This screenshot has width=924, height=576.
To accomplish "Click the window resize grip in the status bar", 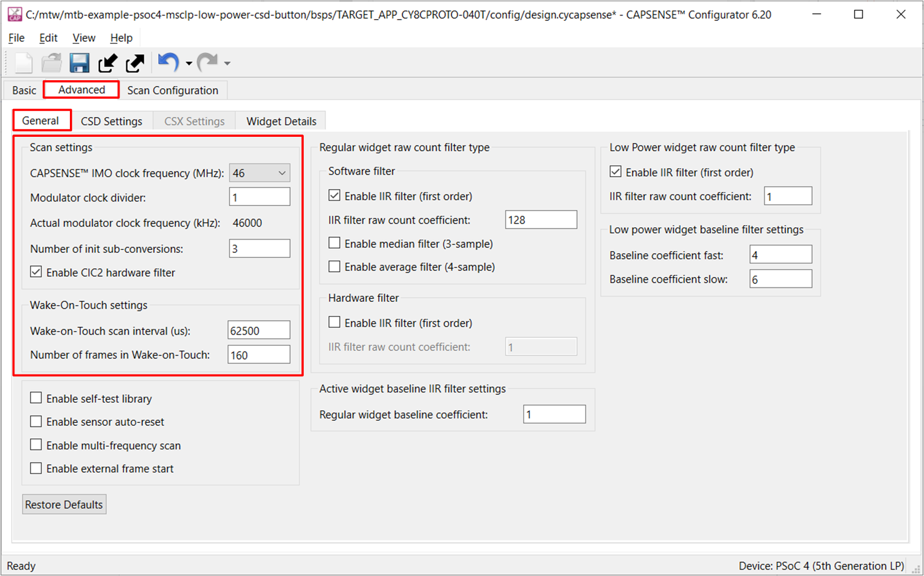I will pos(916,569).
